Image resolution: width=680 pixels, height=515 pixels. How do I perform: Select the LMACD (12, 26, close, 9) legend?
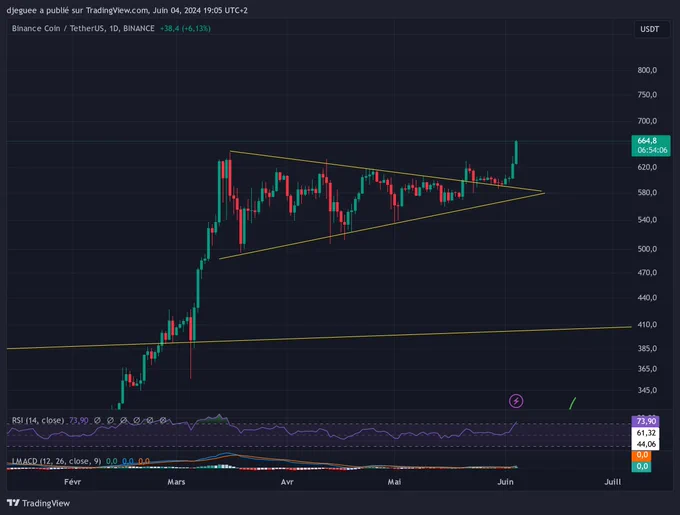point(56,461)
